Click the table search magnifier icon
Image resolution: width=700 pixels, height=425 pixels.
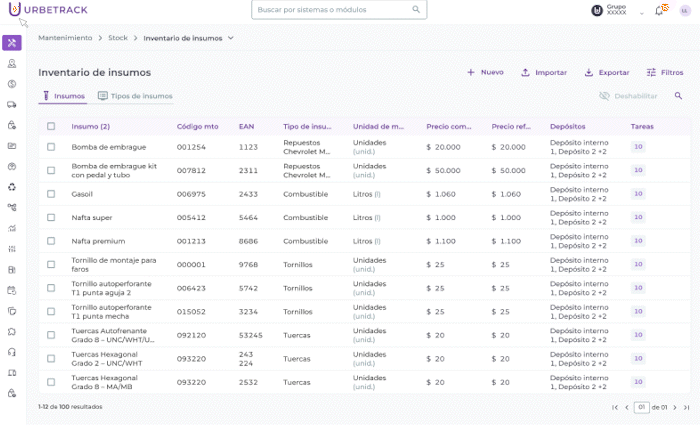[678, 96]
